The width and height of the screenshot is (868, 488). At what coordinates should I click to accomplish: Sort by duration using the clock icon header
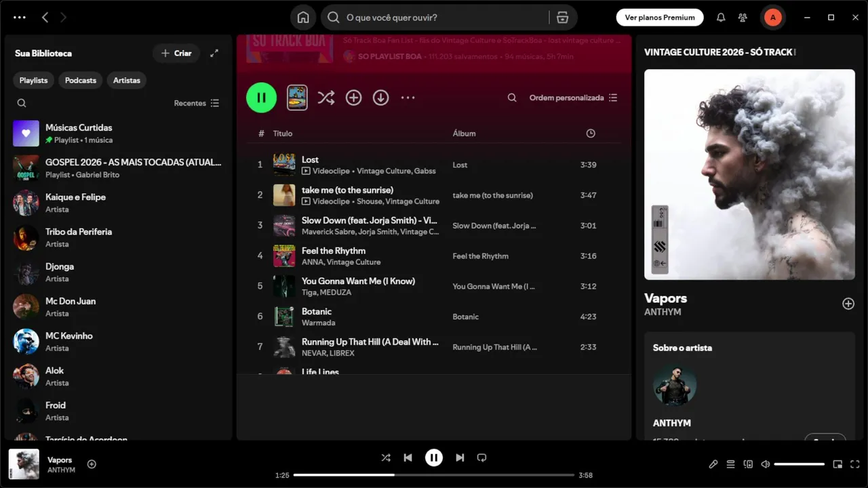(591, 134)
